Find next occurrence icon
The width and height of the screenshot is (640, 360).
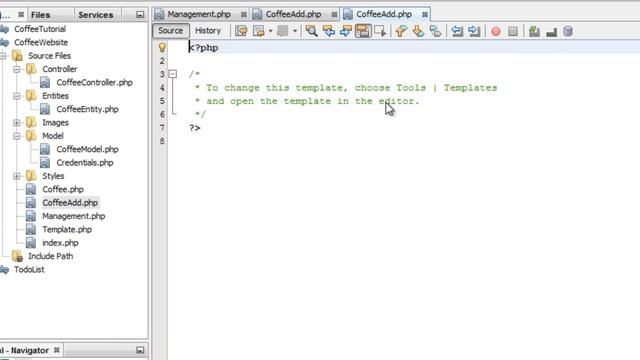click(346, 31)
